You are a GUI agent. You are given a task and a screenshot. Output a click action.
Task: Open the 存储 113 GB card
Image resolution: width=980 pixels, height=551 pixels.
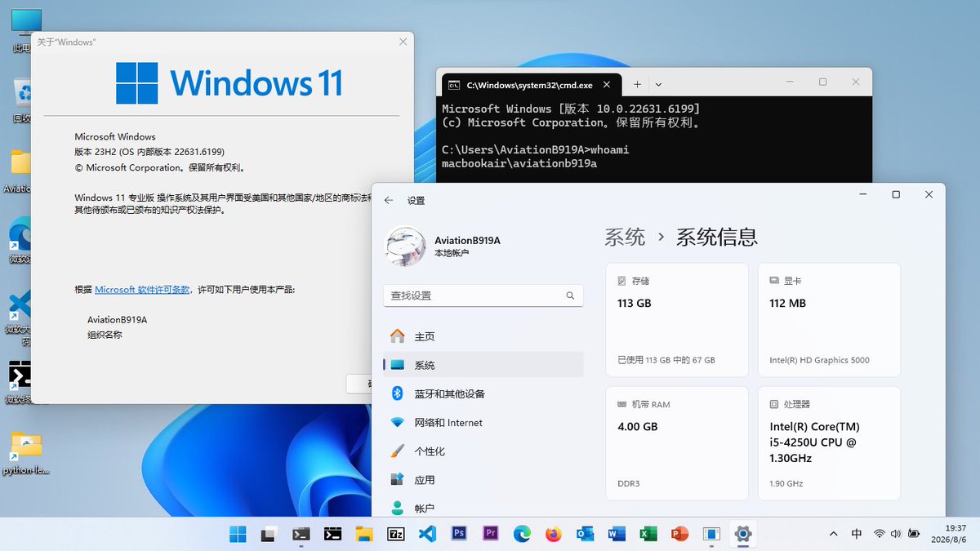pyautogui.click(x=677, y=320)
